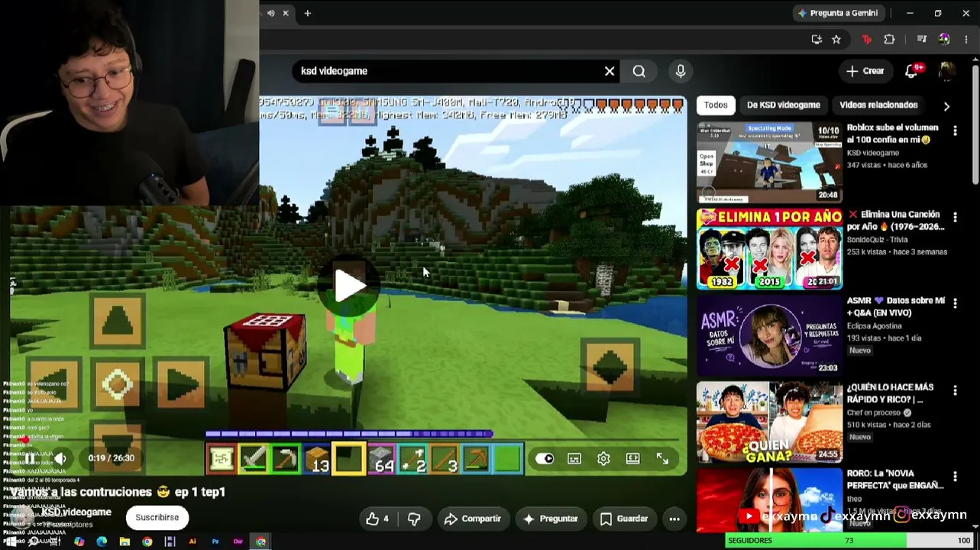Open the Roblox sube el volumen video thumbnail

click(x=769, y=162)
